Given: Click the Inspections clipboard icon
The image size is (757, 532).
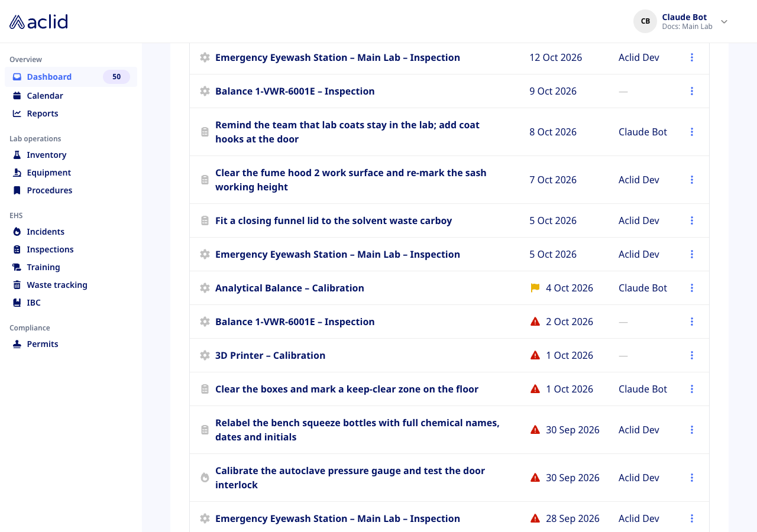Looking at the screenshot, I should click(17, 249).
